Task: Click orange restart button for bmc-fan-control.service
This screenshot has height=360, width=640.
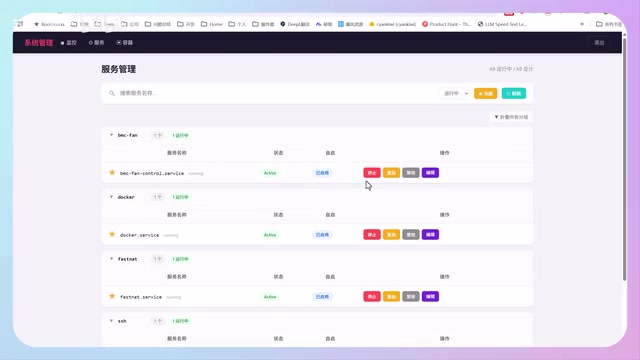Action: 391,173
